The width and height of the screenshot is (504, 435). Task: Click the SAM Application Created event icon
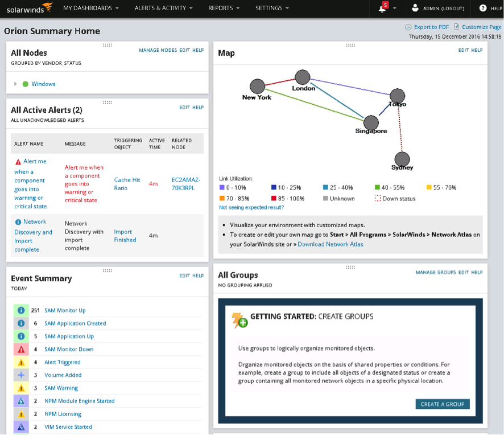point(21,323)
